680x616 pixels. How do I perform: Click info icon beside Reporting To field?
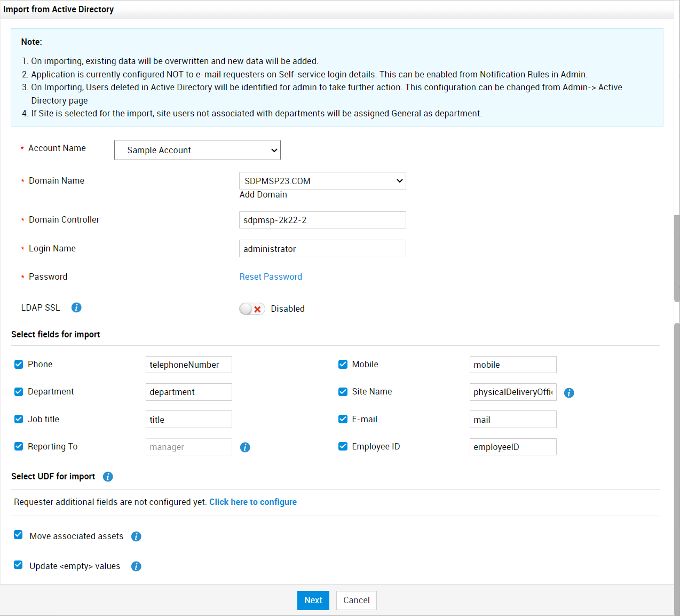coord(245,447)
